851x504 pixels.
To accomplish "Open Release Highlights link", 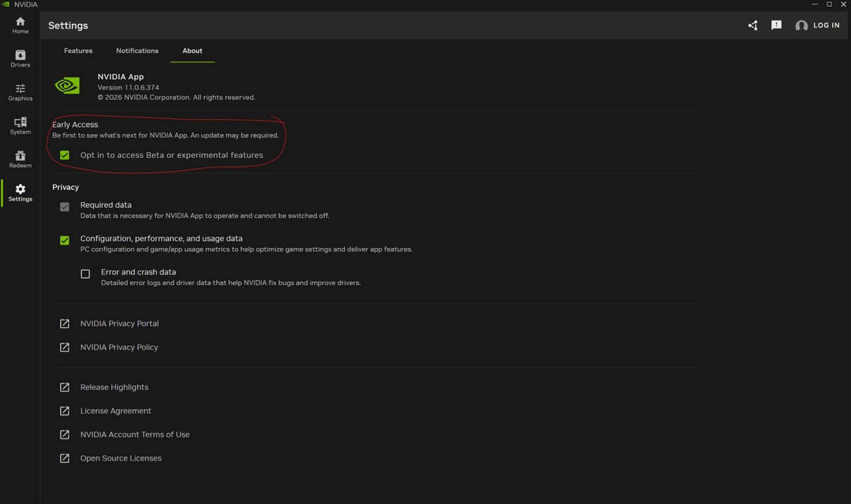I will [114, 388].
